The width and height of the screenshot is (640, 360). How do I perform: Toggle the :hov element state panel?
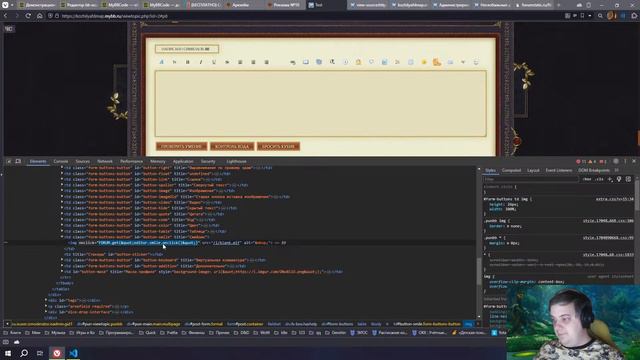coord(587,179)
